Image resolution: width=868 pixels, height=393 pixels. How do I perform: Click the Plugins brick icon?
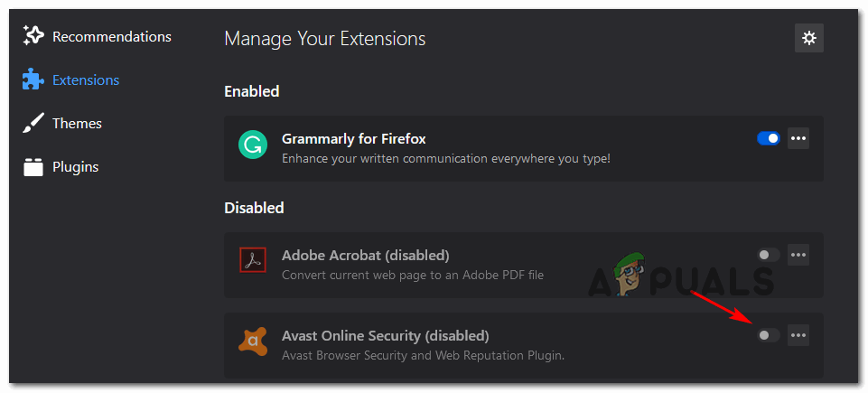(33, 166)
